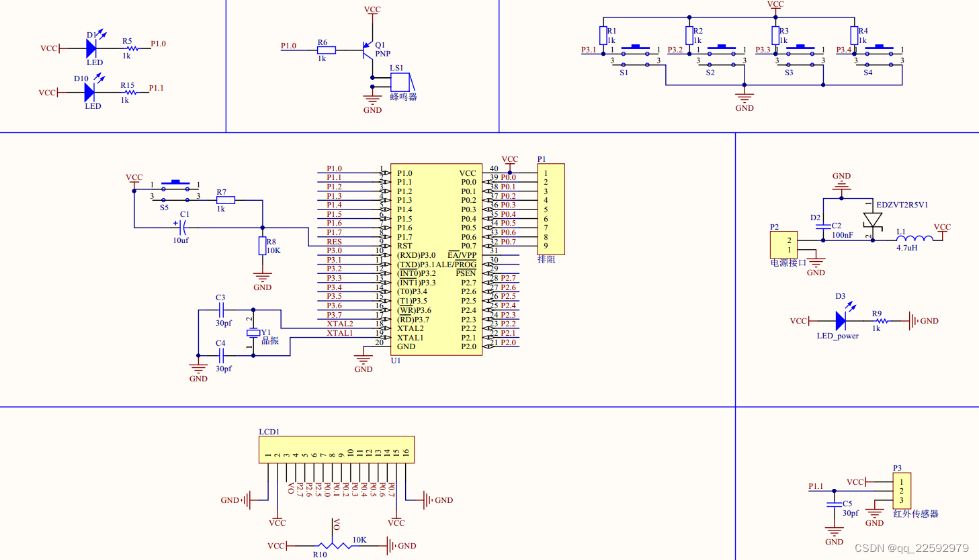Select the R10 potentiometer symbol

click(336, 545)
